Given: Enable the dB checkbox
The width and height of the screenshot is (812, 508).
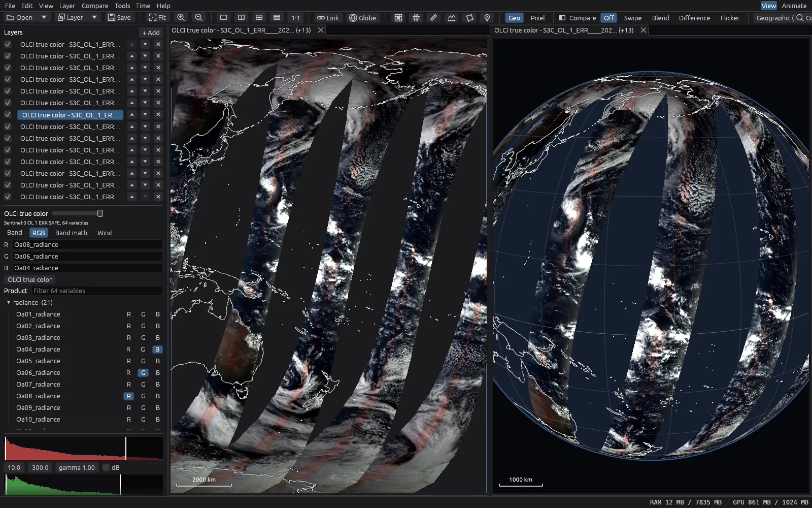Looking at the screenshot, I should (x=106, y=467).
